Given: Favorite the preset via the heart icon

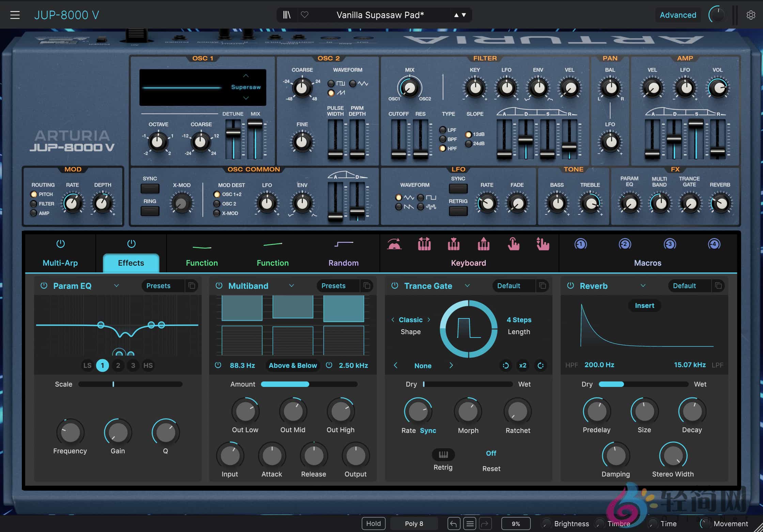Looking at the screenshot, I should [x=305, y=15].
